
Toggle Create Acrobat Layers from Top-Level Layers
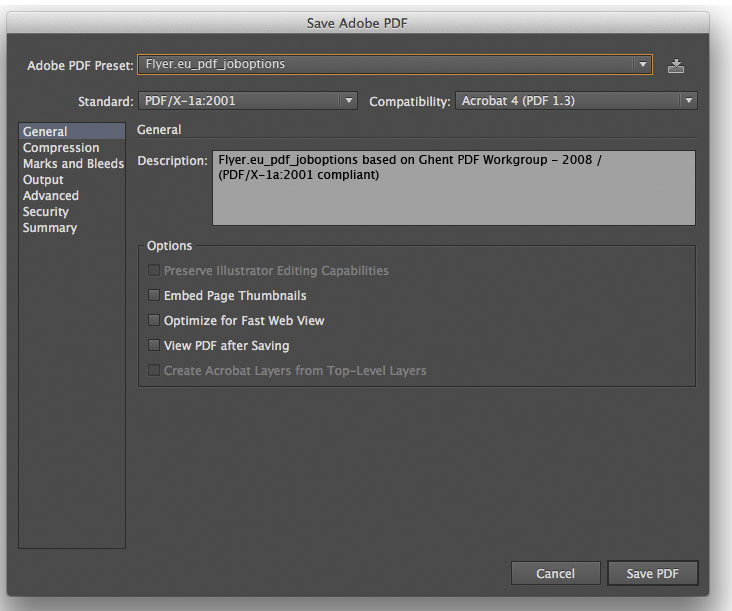tap(154, 370)
